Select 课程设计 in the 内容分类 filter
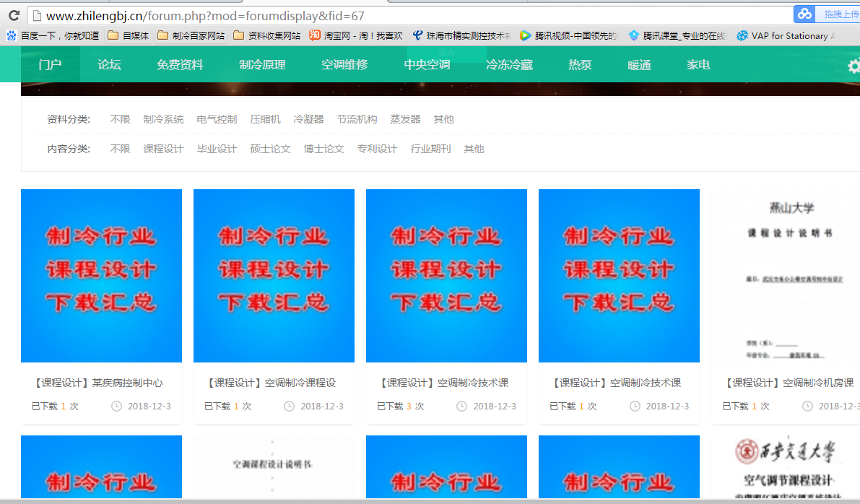 click(163, 149)
